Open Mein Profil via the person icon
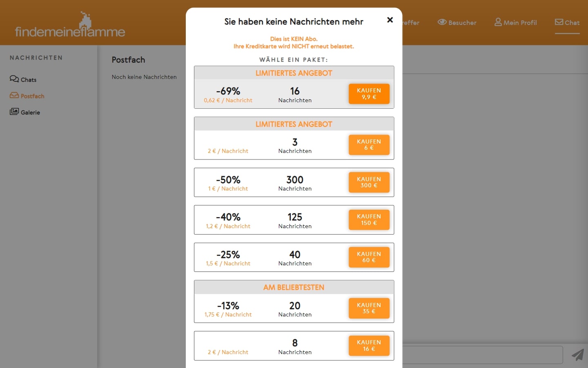Screen dimensions: 588x368 (498, 22)
